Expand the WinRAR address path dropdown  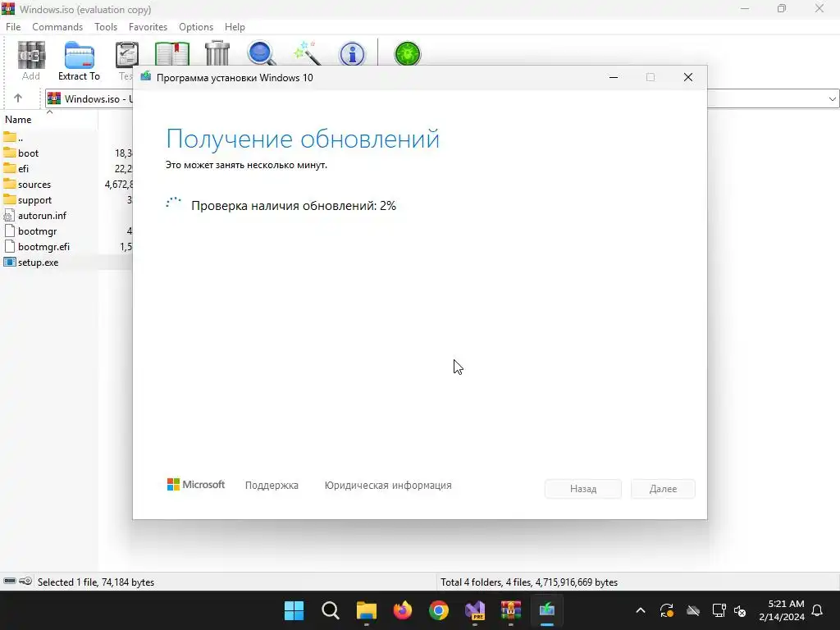coord(832,98)
